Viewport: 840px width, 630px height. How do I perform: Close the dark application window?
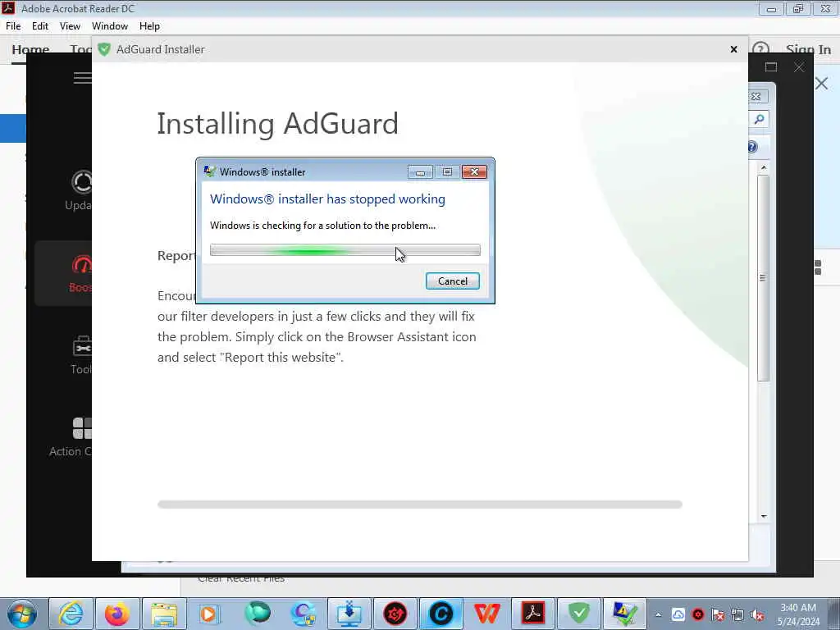[x=799, y=67]
